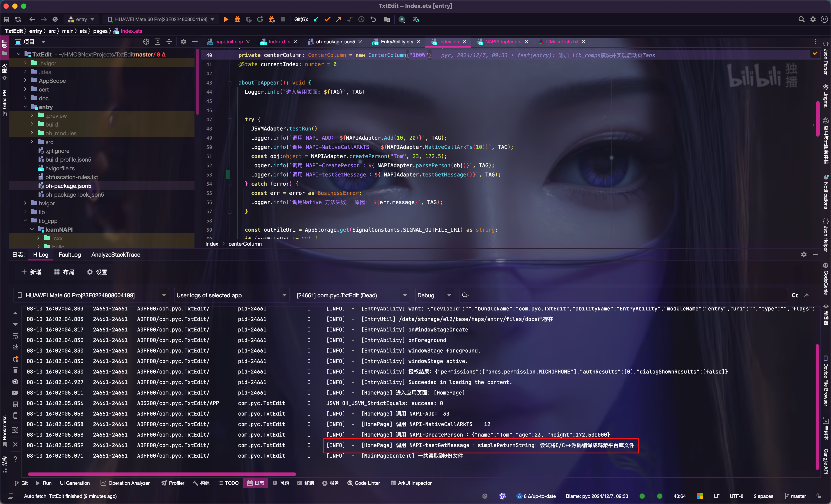This screenshot has width=831, height=504.
Task: Open the Operation Analyzer tool window
Action: coord(125,483)
